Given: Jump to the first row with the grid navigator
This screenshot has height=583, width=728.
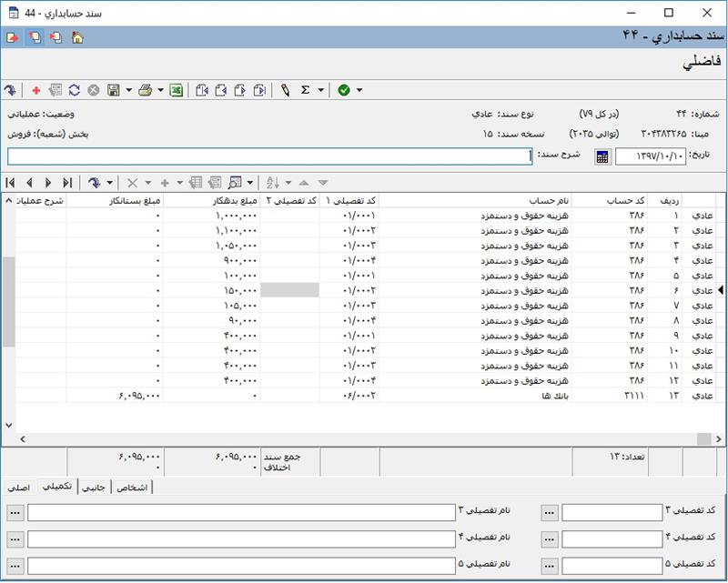Looking at the screenshot, I should pyautogui.click(x=11, y=182).
